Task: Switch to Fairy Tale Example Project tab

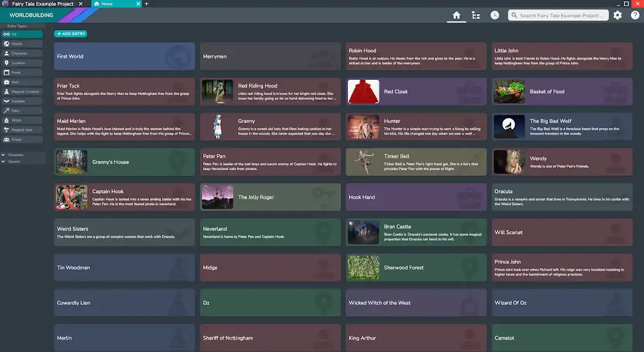Action: (43, 4)
